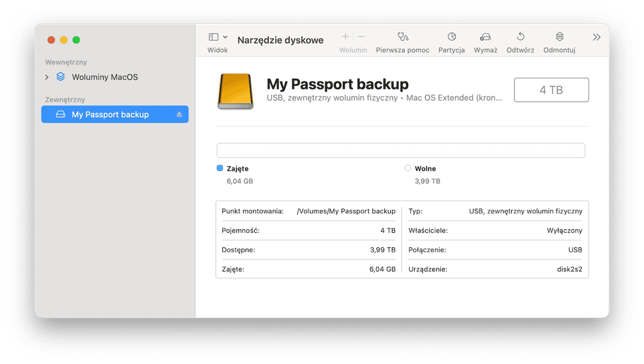This screenshot has height=364, width=644.
Task: Show more toolbar items with double chevron
Action: click(597, 37)
